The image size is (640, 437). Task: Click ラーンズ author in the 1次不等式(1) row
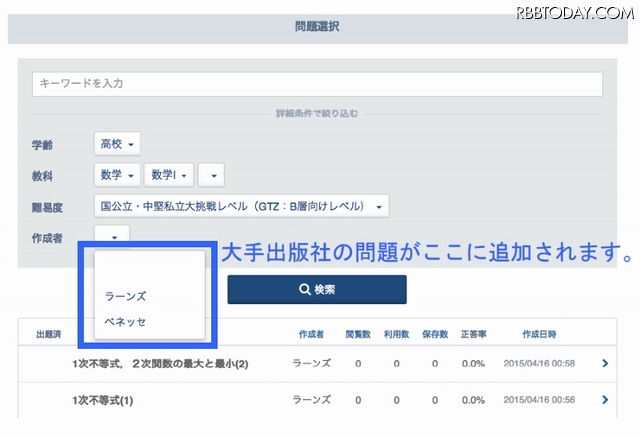click(x=311, y=399)
